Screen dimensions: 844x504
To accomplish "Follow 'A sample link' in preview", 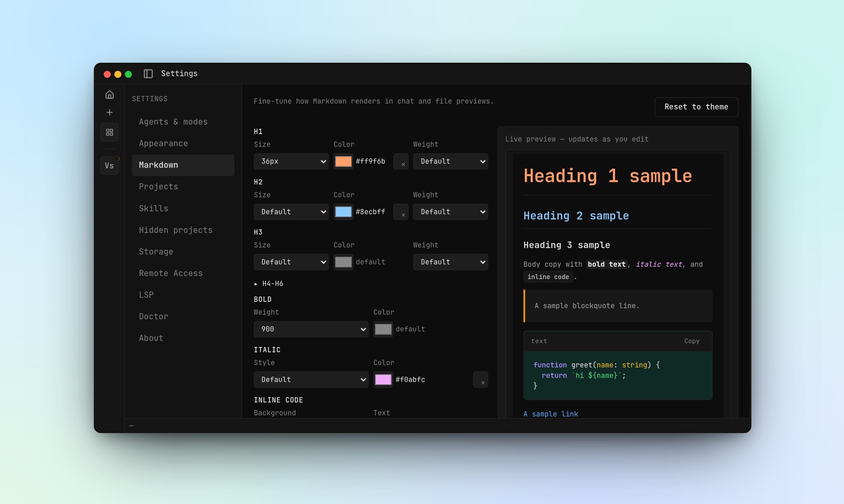I will pyautogui.click(x=551, y=414).
